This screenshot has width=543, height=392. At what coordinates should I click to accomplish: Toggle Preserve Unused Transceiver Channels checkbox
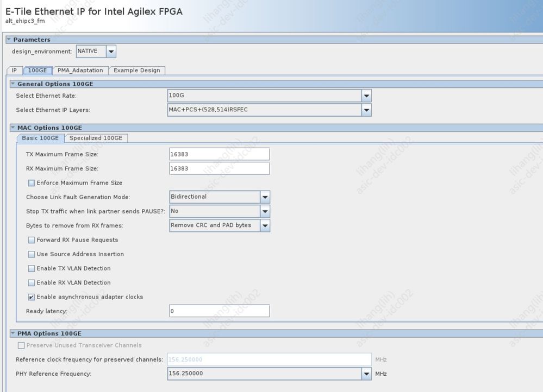(x=21, y=345)
